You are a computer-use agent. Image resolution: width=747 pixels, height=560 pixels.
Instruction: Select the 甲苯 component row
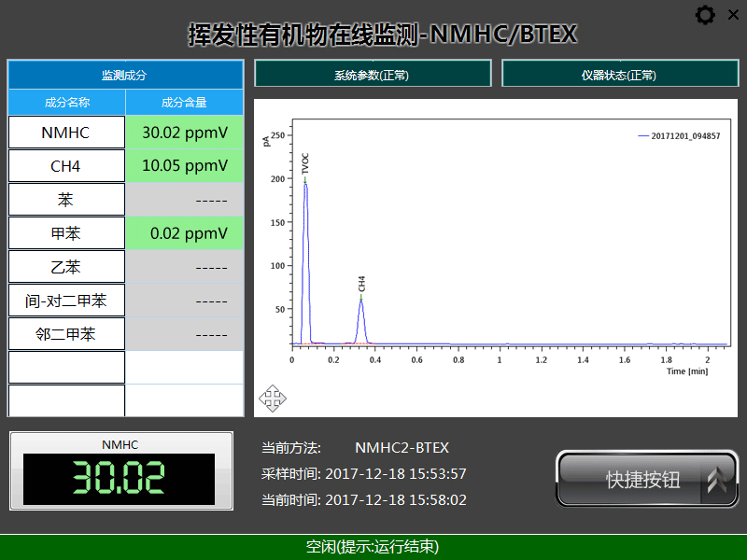[x=66, y=233]
